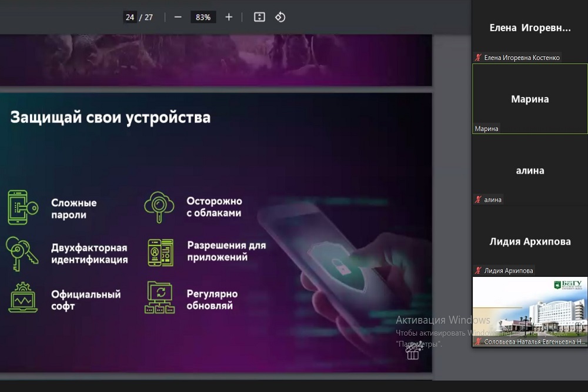Click the cloud magnifier icon beside Осторожно с облаками
588x392 pixels.
pyautogui.click(x=159, y=207)
